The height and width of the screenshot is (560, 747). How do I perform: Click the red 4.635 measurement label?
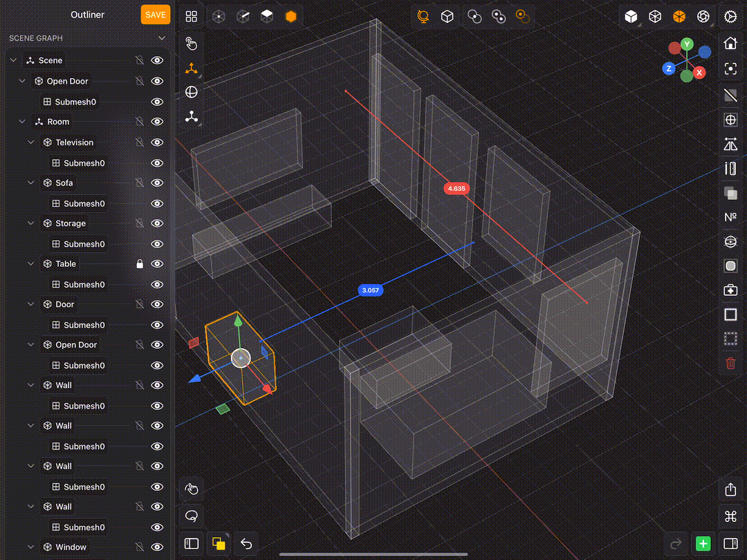[456, 189]
